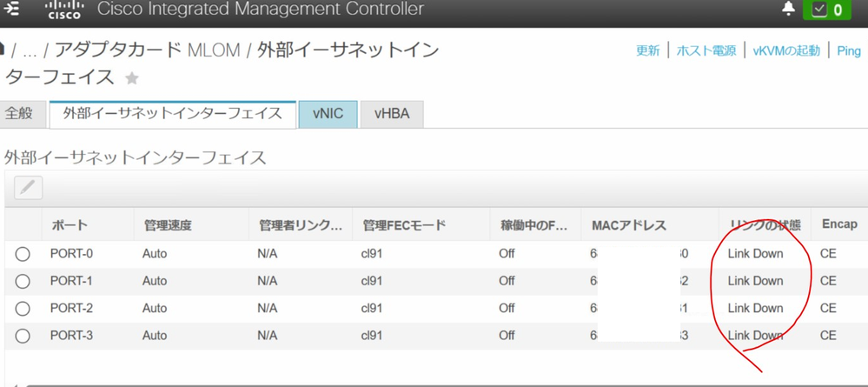Screen dimensions: 868x387
Task: Toggle the navigation menu icon
Action: (11, 9)
